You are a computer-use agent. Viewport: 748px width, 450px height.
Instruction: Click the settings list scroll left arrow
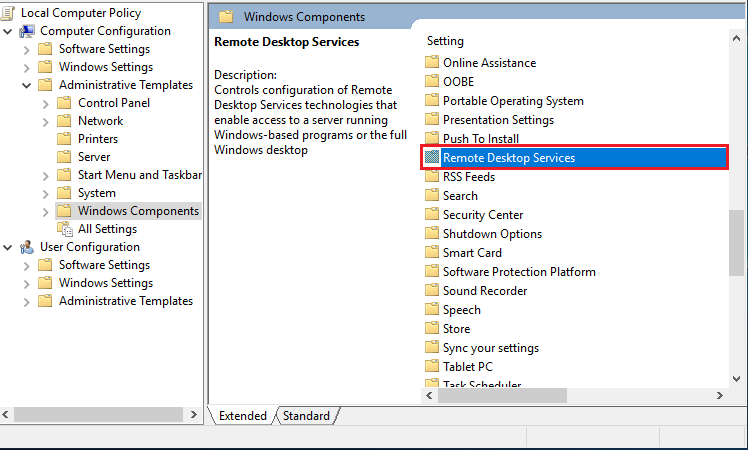(429, 396)
